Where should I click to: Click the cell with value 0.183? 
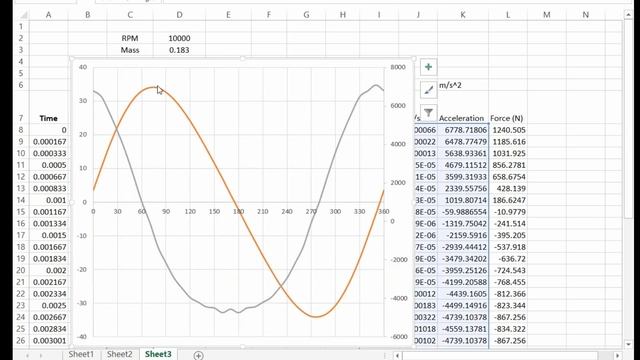179,50
